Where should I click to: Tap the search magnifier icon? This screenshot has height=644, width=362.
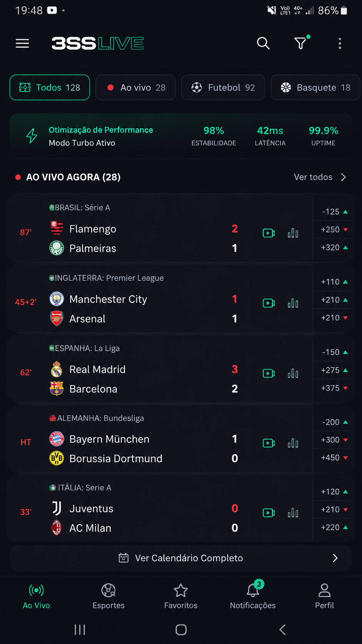[x=263, y=44]
